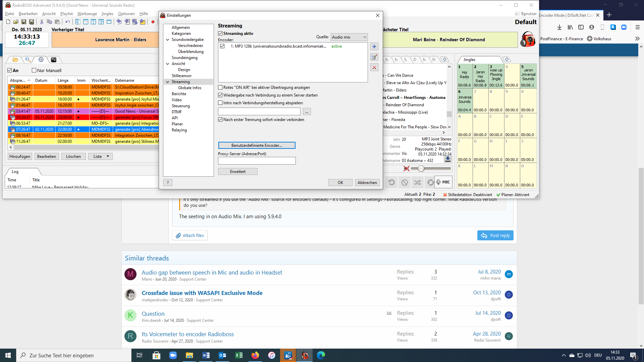Screen dimensions: 644x362
Task: Add a new jingle tab with plus icon
Action: point(507,60)
